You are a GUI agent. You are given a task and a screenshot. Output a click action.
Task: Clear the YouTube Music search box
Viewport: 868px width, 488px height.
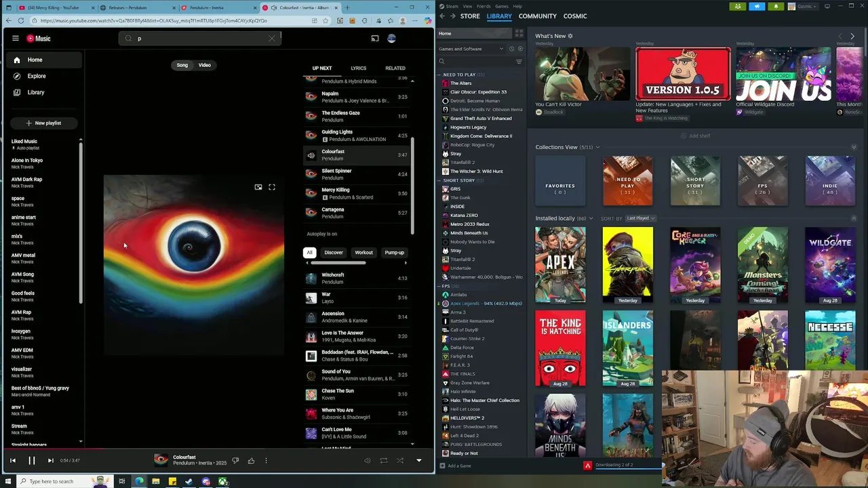pos(272,39)
